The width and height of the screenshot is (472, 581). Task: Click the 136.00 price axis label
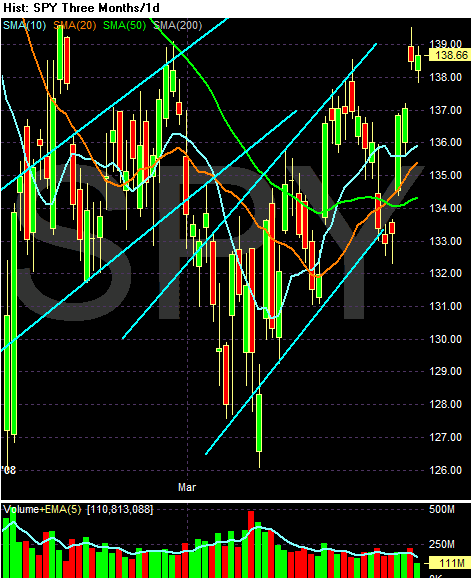(x=446, y=142)
